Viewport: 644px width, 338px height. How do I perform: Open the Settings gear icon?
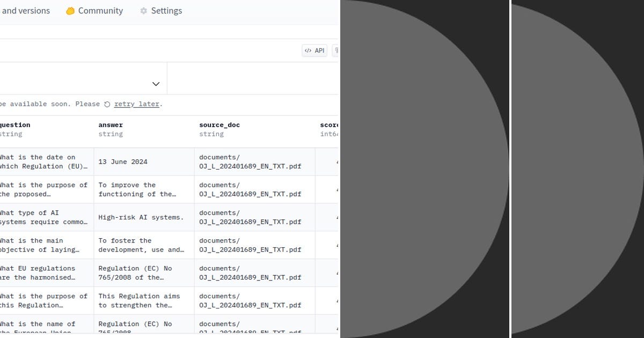[x=143, y=11]
